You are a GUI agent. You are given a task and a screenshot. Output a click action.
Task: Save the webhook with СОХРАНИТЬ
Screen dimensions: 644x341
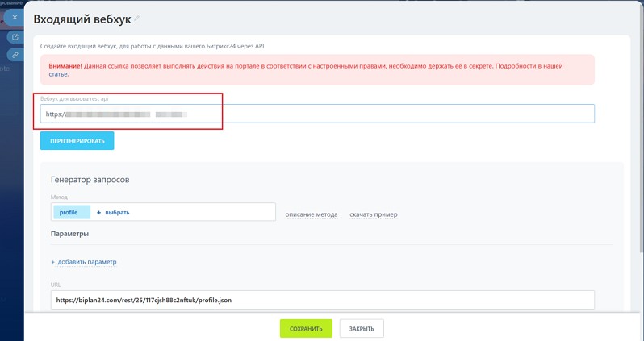click(x=306, y=329)
